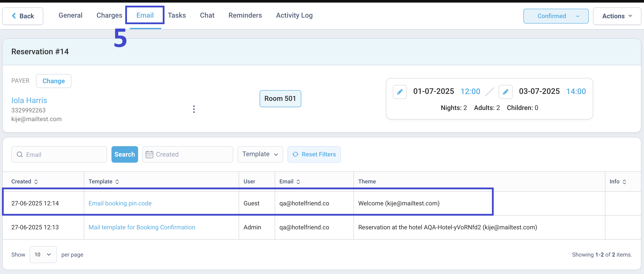Open the General tab
Screen dimensions: 644x274
pyautogui.click(x=70, y=15)
